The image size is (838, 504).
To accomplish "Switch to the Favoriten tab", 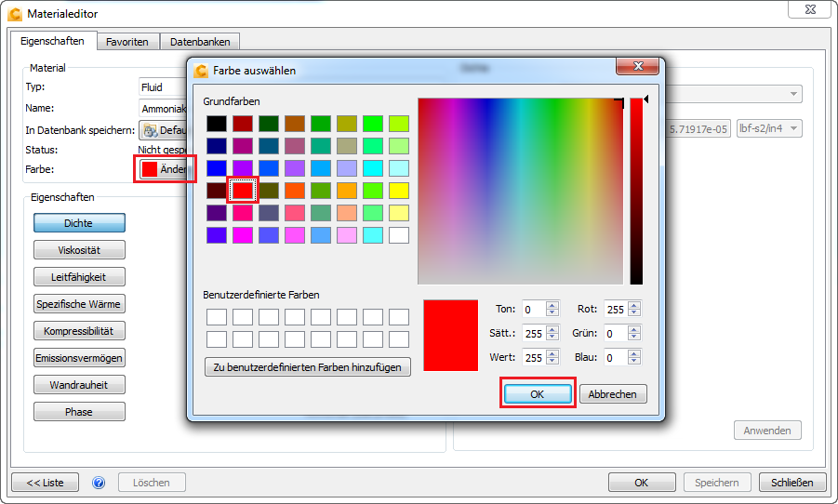I will click(127, 42).
